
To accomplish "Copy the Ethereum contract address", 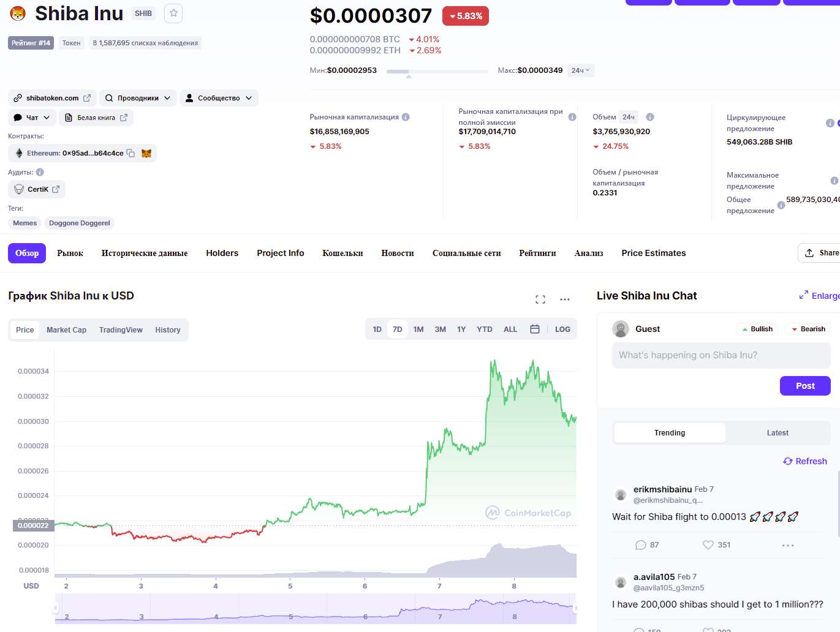I will pos(131,153).
